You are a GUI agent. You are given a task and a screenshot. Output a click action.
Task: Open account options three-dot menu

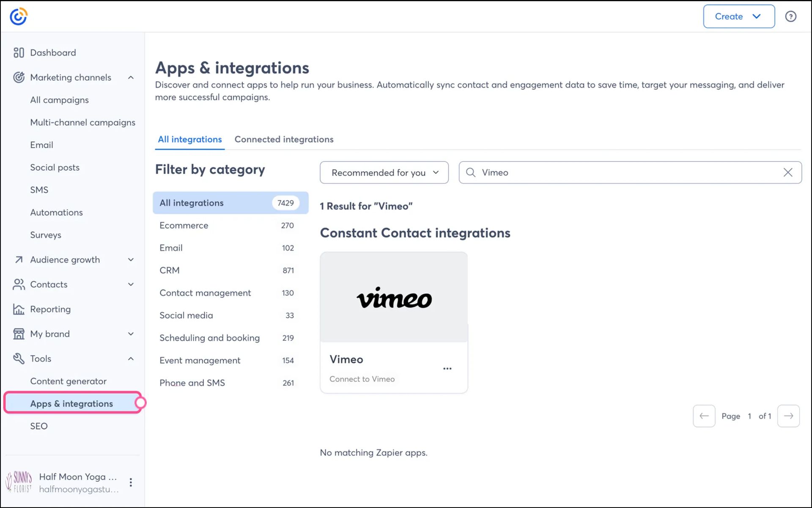click(x=131, y=482)
